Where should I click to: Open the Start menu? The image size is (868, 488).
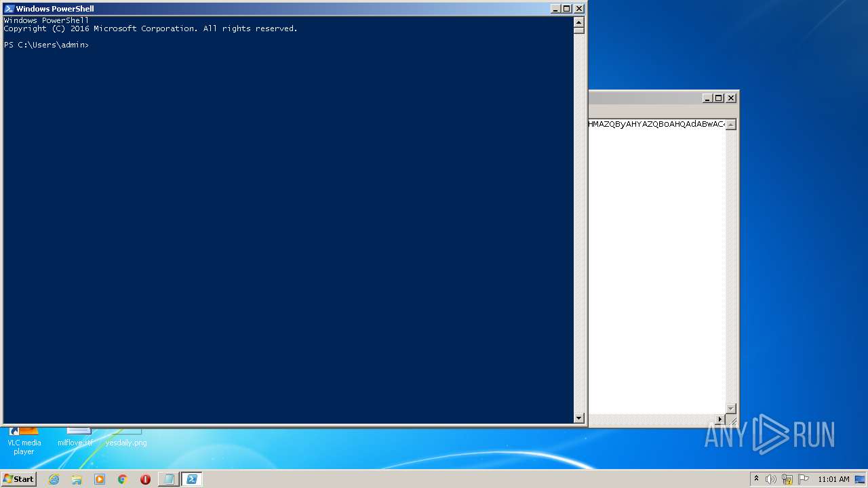pos(18,479)
